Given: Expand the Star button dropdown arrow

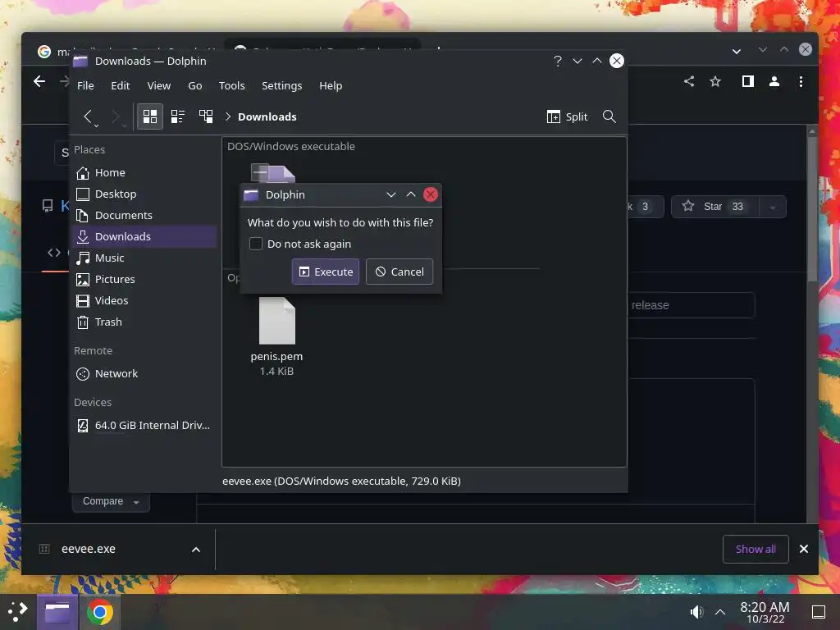Looking at the screenshot, I should 773,207.
